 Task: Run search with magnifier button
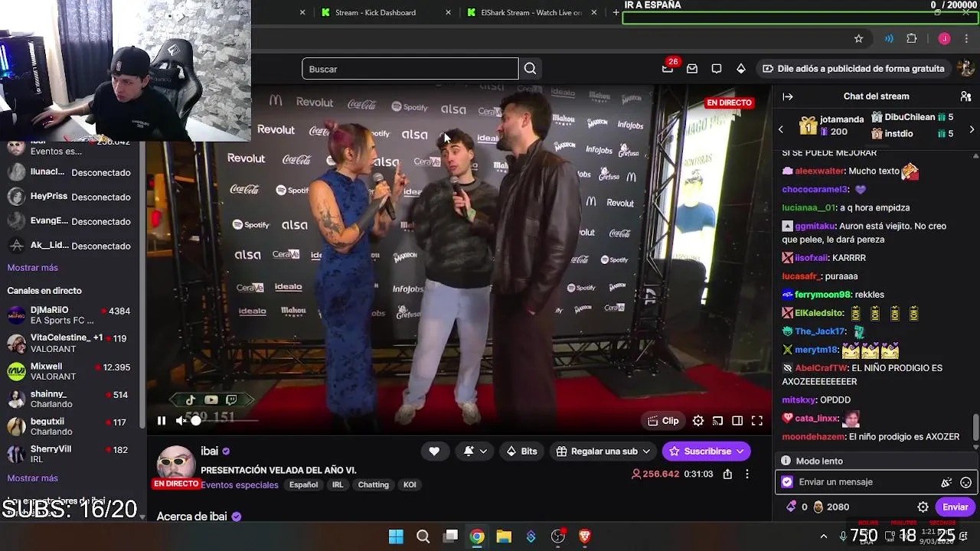coord(530,69)
